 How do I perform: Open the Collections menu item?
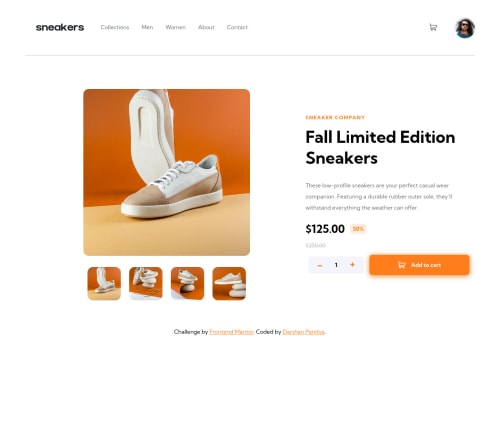pos(115,27)
